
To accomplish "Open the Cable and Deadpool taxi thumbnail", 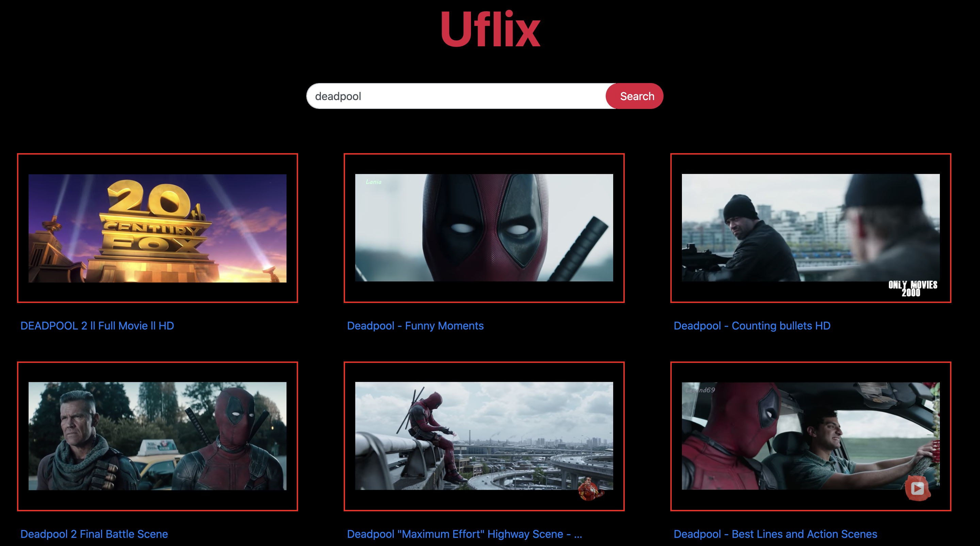I will pos(157,436).
